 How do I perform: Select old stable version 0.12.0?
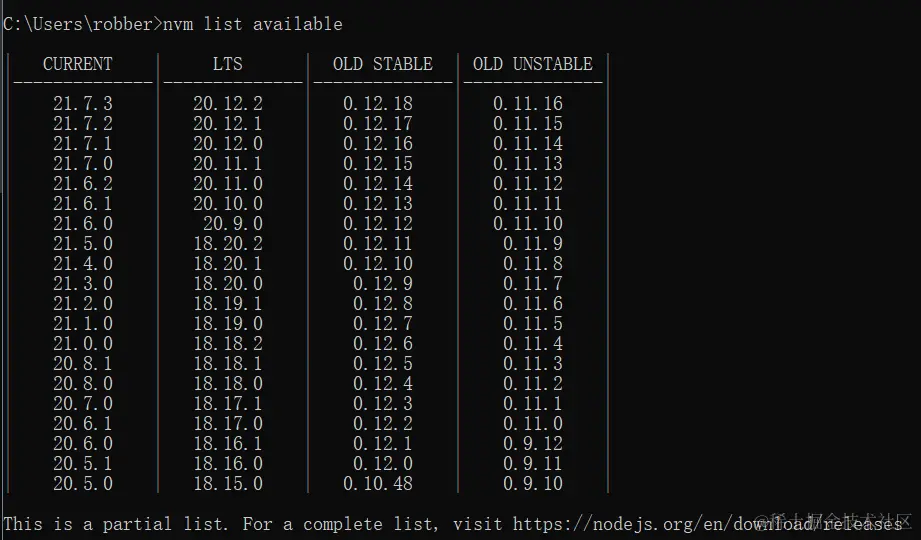coord(383,464)
